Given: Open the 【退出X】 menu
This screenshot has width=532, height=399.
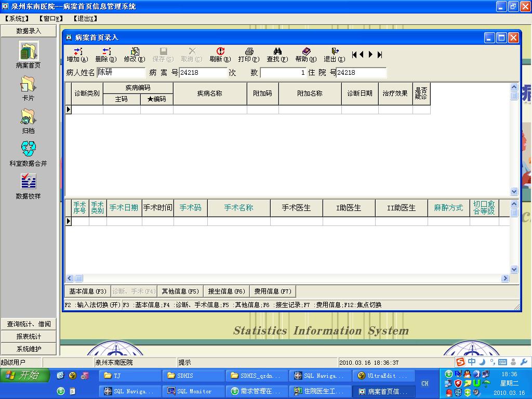Looking at the screenshot, I should tap(85, 19).
